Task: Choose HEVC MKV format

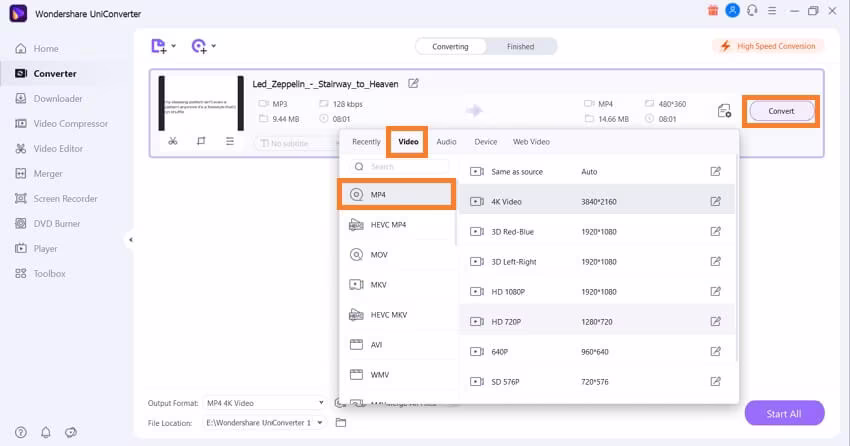Action: pos(397,315)
